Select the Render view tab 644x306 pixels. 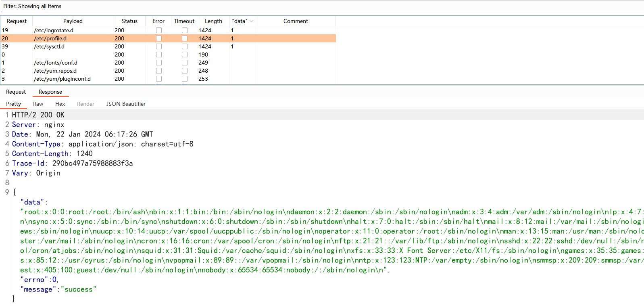[85, 104]
